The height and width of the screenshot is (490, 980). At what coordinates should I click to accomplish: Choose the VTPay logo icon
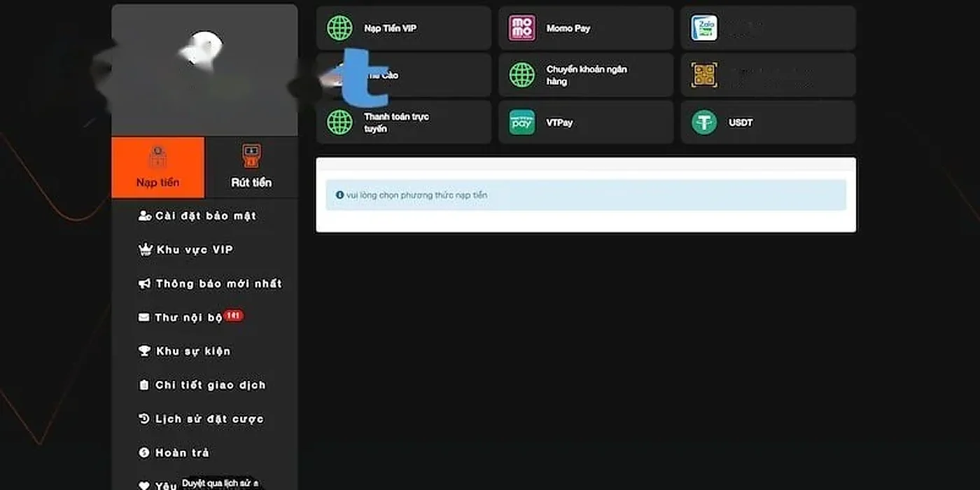click(x=522, y=122)
